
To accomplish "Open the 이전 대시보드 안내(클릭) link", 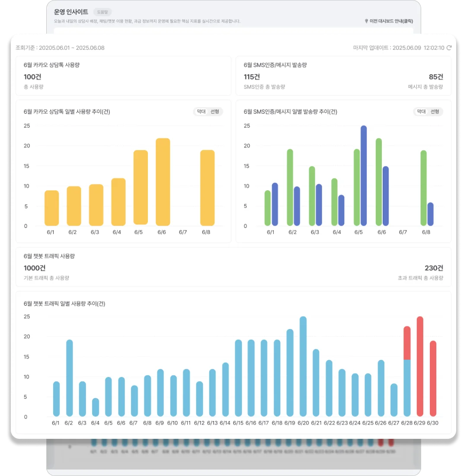I will (391, 21).
